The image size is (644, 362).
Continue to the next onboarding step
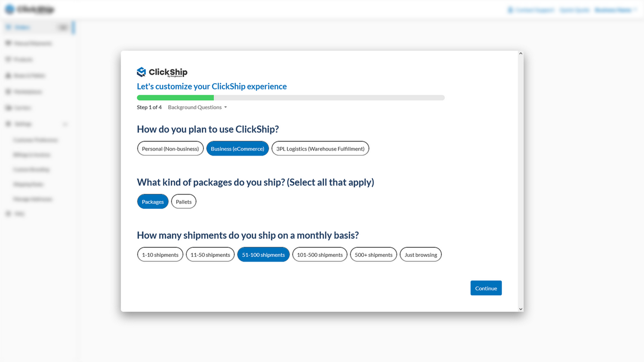pos(486,288)
